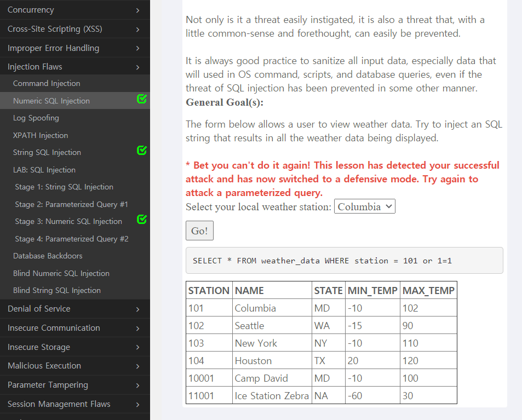Open the Database Backdoors lesson
The height and width of the screenshot is (420, 522).
75,256
